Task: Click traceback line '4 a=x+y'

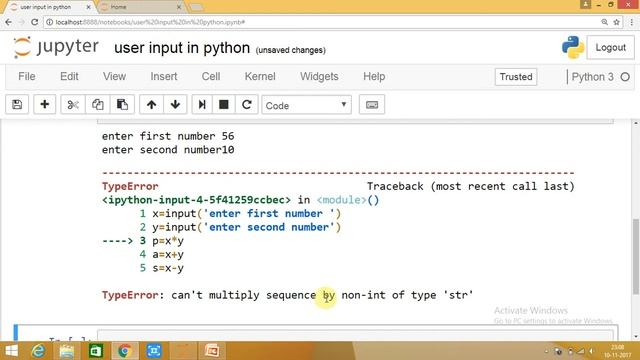Action: 162,254
